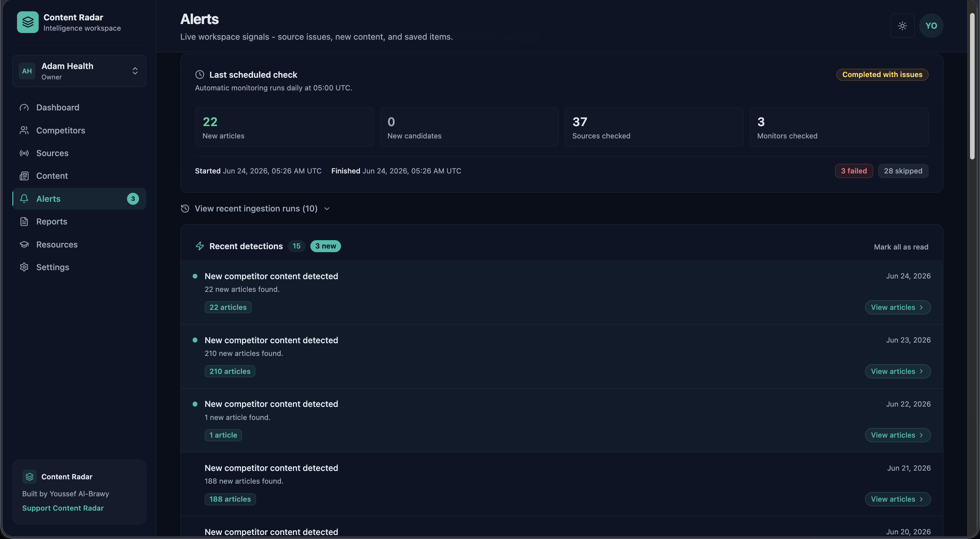Toggle the light/dark theme sun button

(902, 25)
